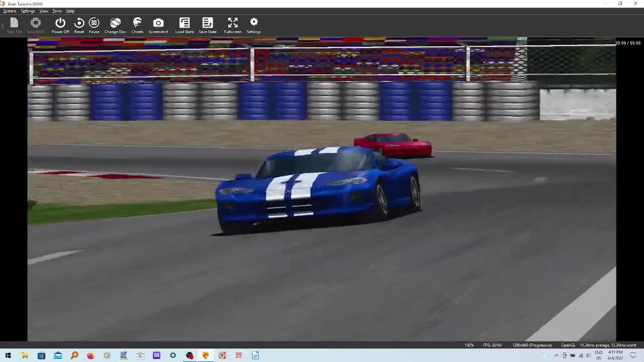Switch to Fullscreen mode
Image resolution: width=644 pixels, height=362 pixels.
pos(233,26)
